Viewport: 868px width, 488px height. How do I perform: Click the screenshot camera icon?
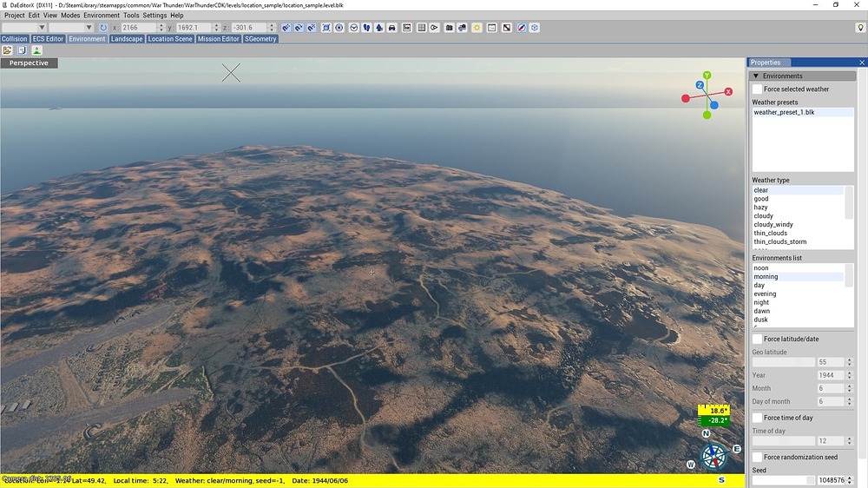449,27
